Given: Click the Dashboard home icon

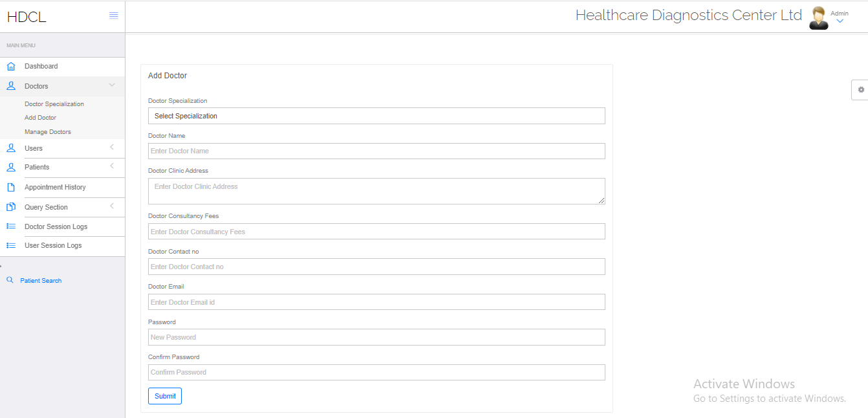Looking at the screenshot, I should pyautogui.click(x=10, y=66).
